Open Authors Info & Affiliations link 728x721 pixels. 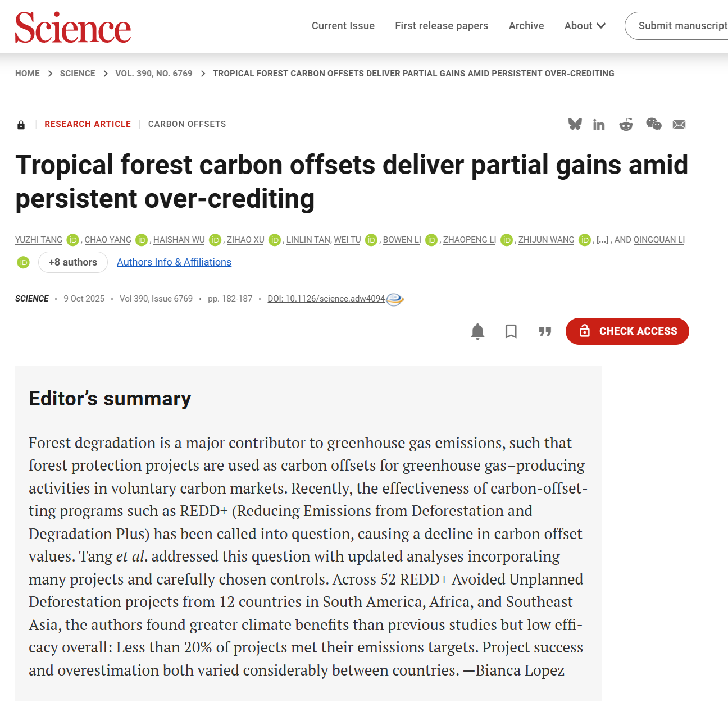(174, 262)
